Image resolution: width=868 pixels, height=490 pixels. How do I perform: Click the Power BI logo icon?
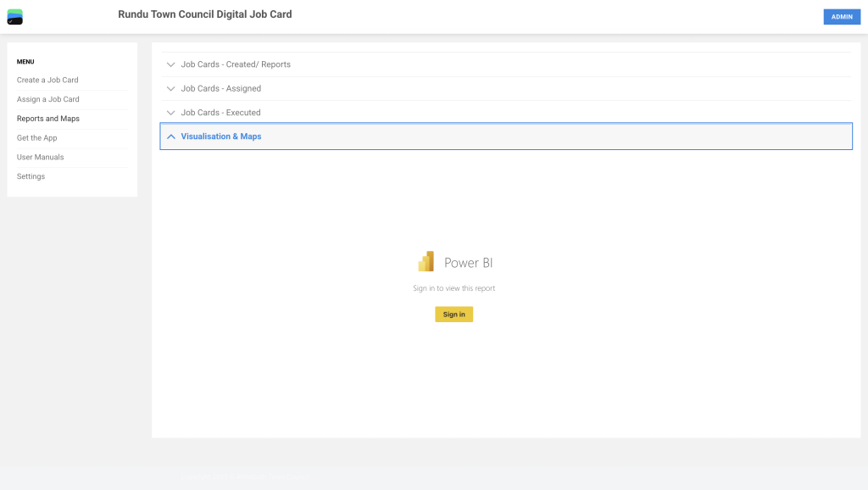click(x=426, y=262)
